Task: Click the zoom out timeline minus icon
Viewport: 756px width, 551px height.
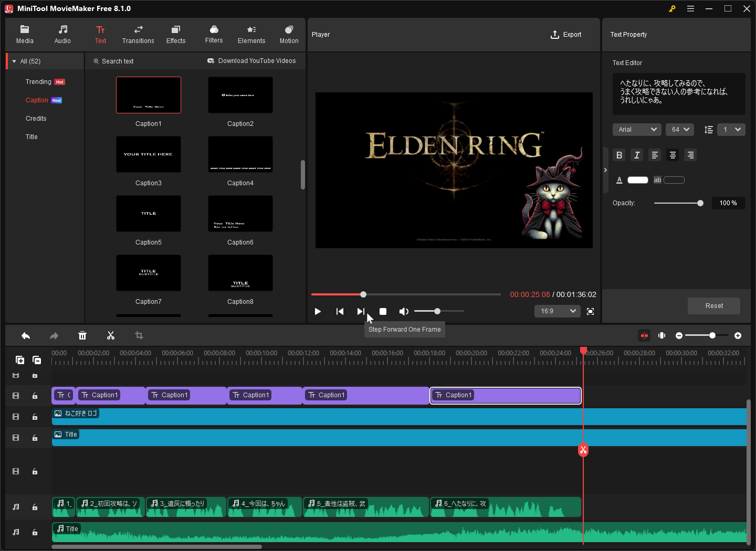Action: click(679, 336)
